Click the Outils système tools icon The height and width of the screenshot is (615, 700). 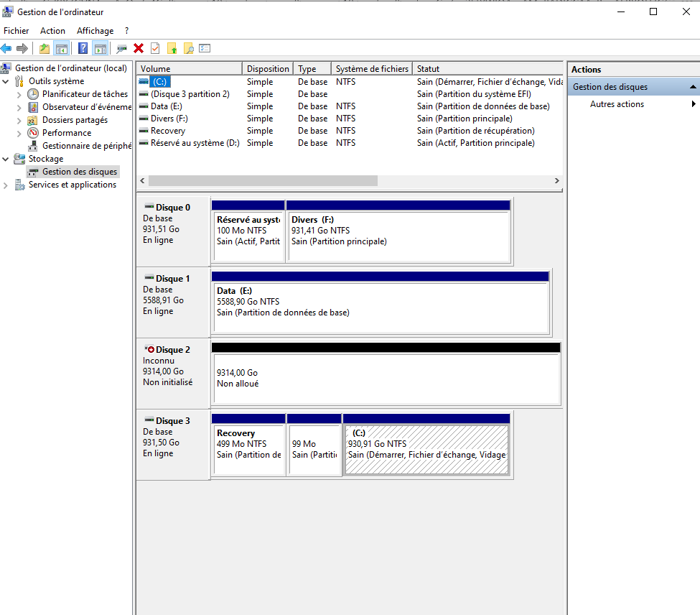[19, 81]
